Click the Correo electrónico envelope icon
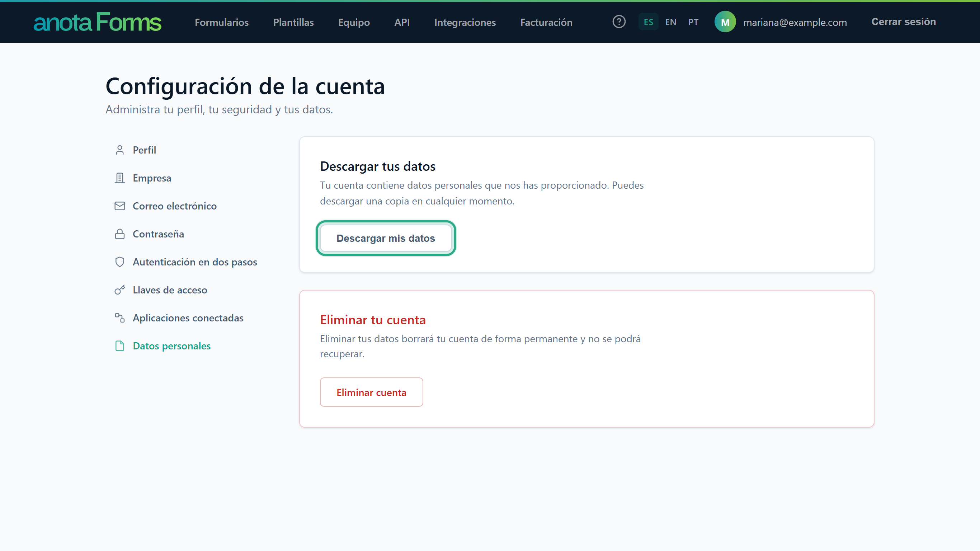Screen dimensions: 980x551 click(x=119, y=206)
